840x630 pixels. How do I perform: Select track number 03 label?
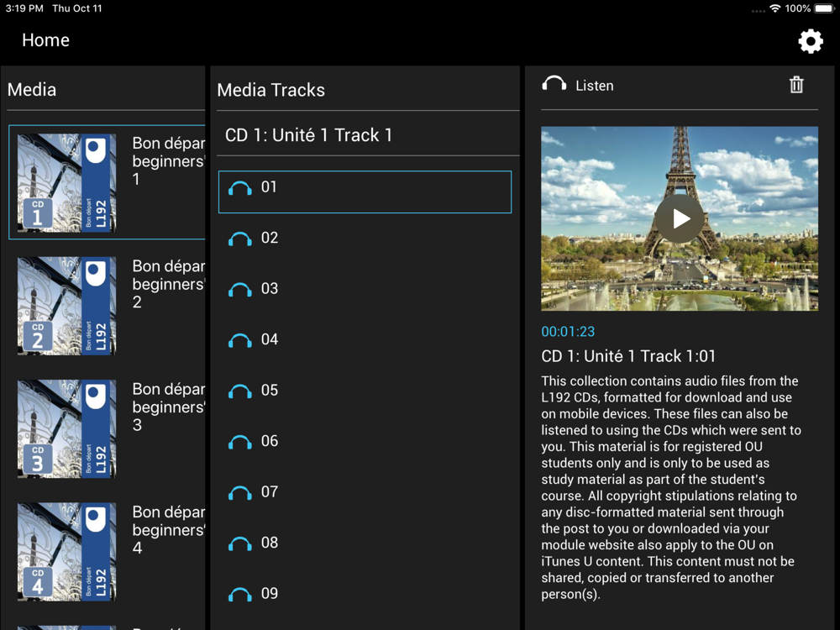pyautogui.click(x=270, y=289)
